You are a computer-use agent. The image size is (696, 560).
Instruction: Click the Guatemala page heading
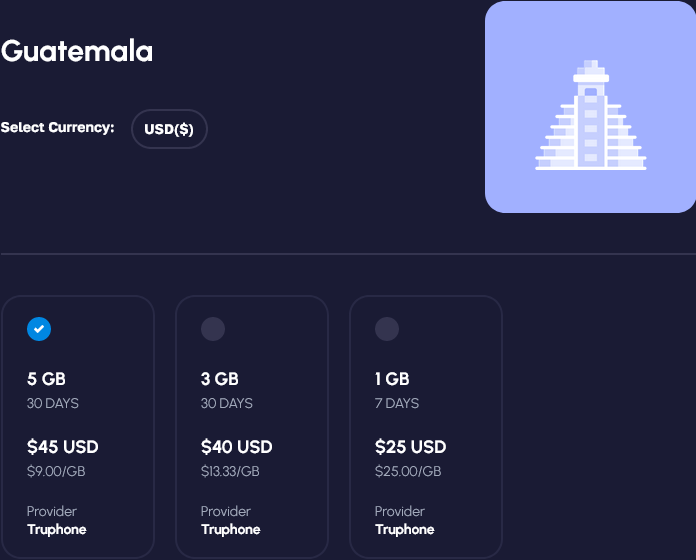77,51
